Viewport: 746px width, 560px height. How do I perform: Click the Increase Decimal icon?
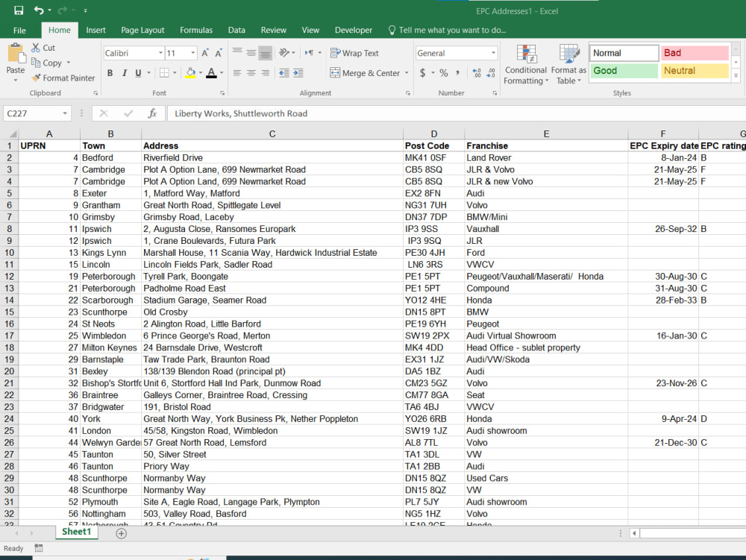[477, 73]
